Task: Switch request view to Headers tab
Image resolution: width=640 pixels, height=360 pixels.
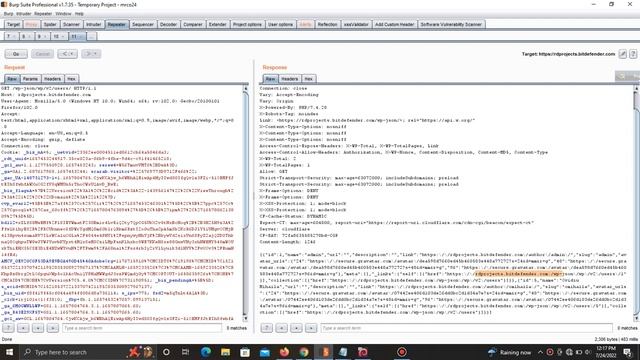Action: [x=52, y=79]
